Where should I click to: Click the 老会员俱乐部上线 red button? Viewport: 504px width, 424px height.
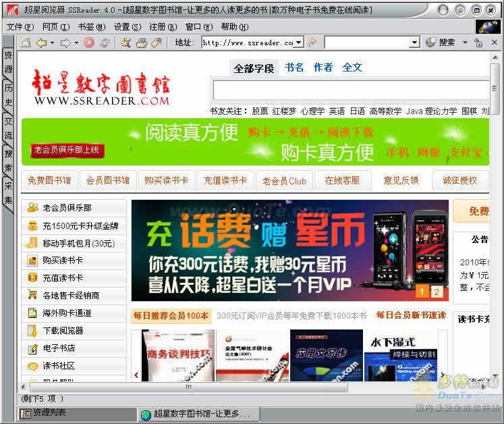point(67,151)
